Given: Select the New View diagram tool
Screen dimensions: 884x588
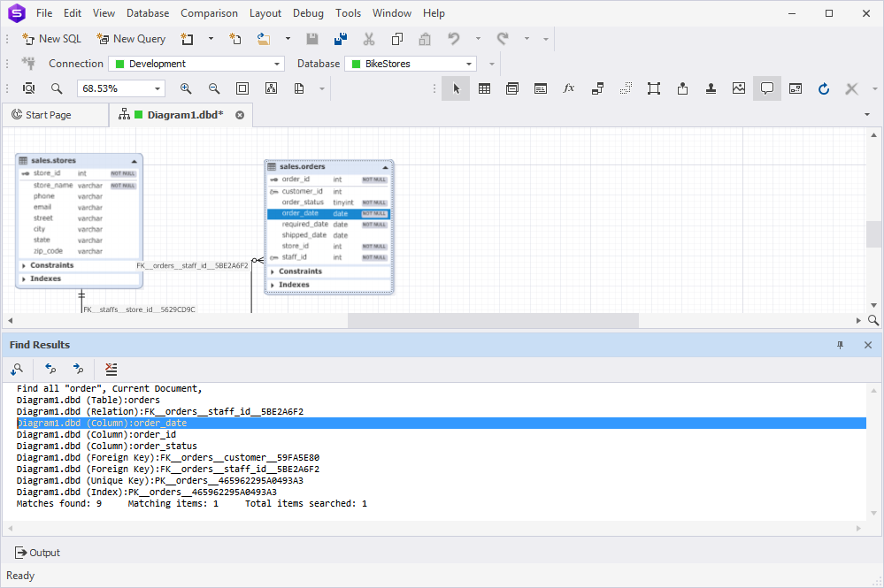Looking at the screenshot, I should 512,88.
